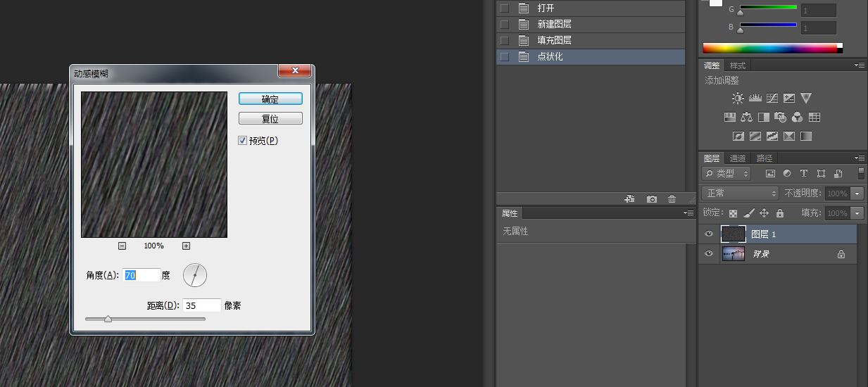Open the Layers panel flyout menu

tap(860, 158)
